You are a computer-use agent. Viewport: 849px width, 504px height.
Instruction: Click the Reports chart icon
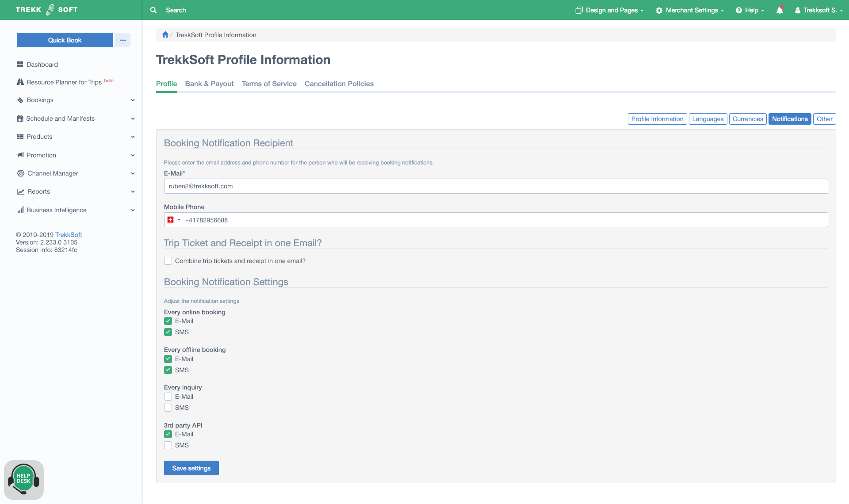[x=21, y=192]
